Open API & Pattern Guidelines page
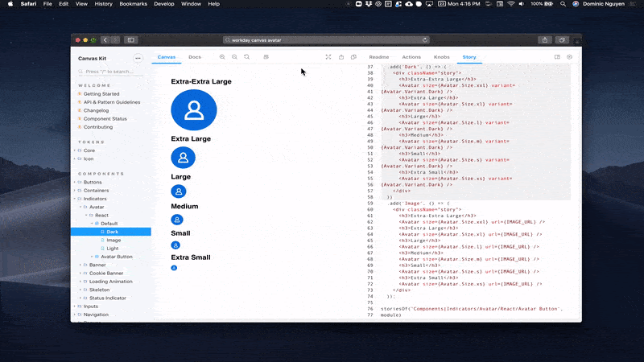Image resolution: width=644 pixels, height=362 pixels. 112,102
